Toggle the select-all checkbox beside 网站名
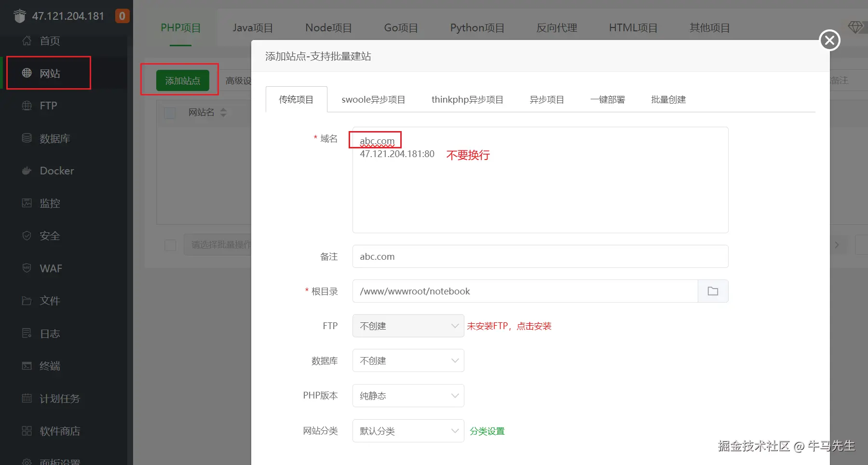Image resolution: width=868 pixels, height=465 pixels. 170,113
